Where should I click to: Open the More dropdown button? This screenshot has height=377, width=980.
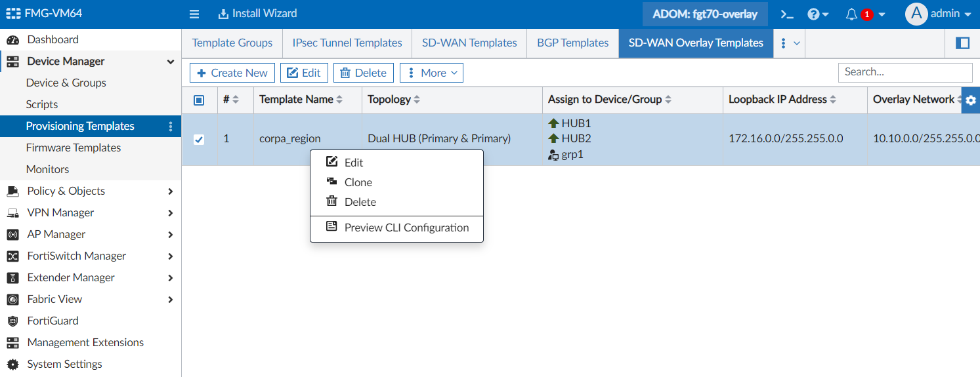(431, 73)
